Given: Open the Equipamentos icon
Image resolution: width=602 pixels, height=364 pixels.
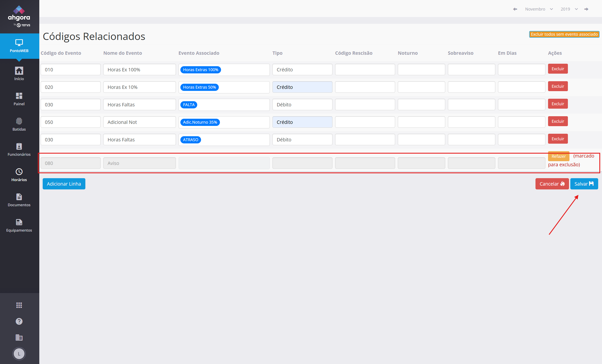Looking at the screenshot, I should point(19,222).
